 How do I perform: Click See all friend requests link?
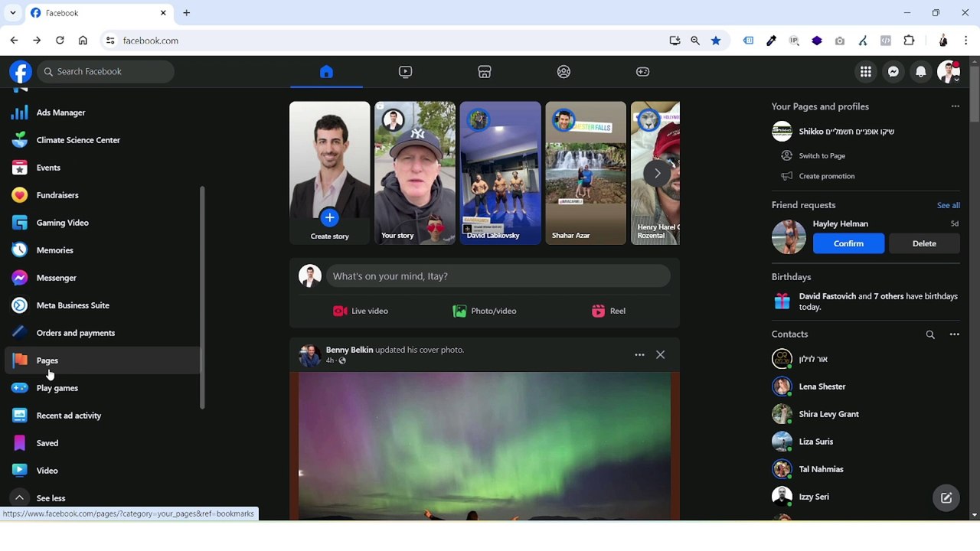click(948, 205)
